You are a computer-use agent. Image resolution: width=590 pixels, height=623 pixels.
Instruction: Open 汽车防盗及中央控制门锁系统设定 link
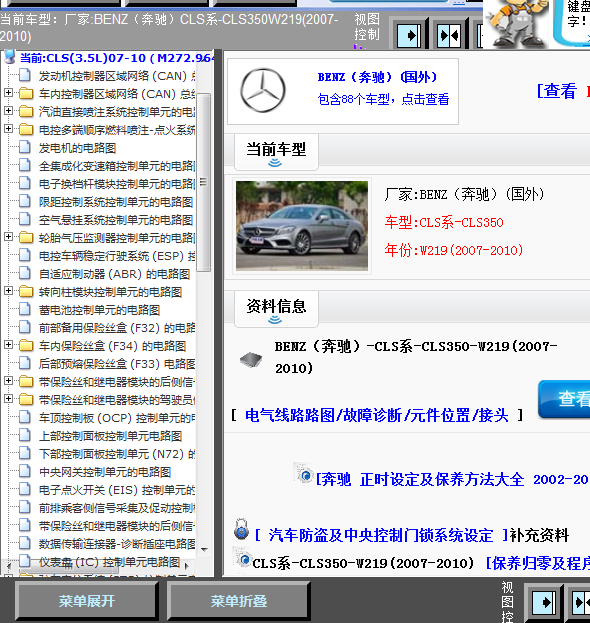pyautogui.click(x=381, y=535)
